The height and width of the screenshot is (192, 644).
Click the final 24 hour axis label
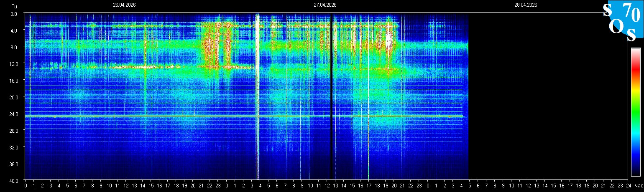tap(629, 185)
